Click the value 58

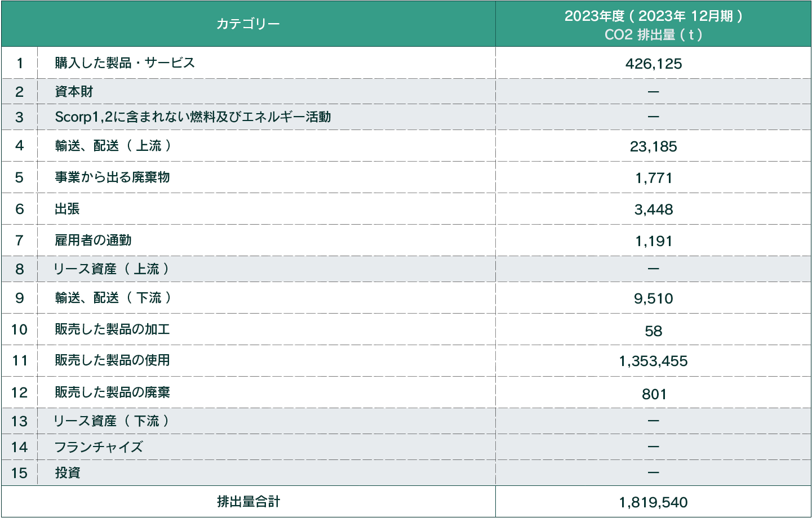(x=654, y=331)
